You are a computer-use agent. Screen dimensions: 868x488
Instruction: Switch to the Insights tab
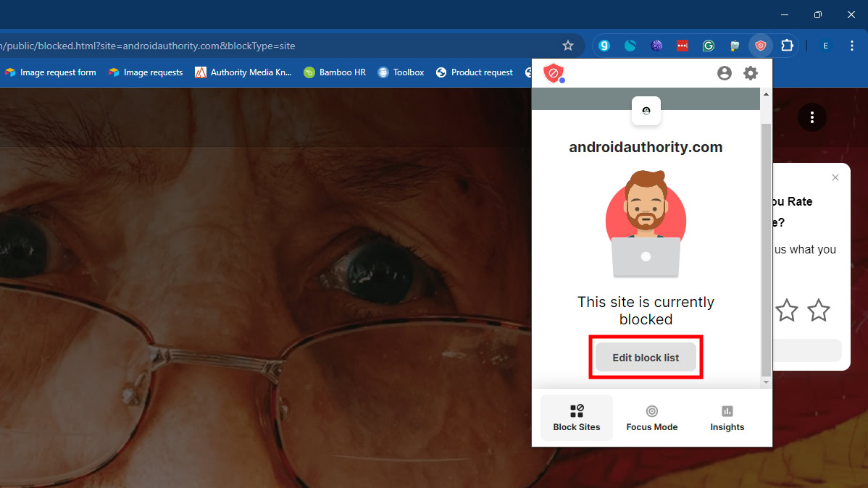point(727,418)
